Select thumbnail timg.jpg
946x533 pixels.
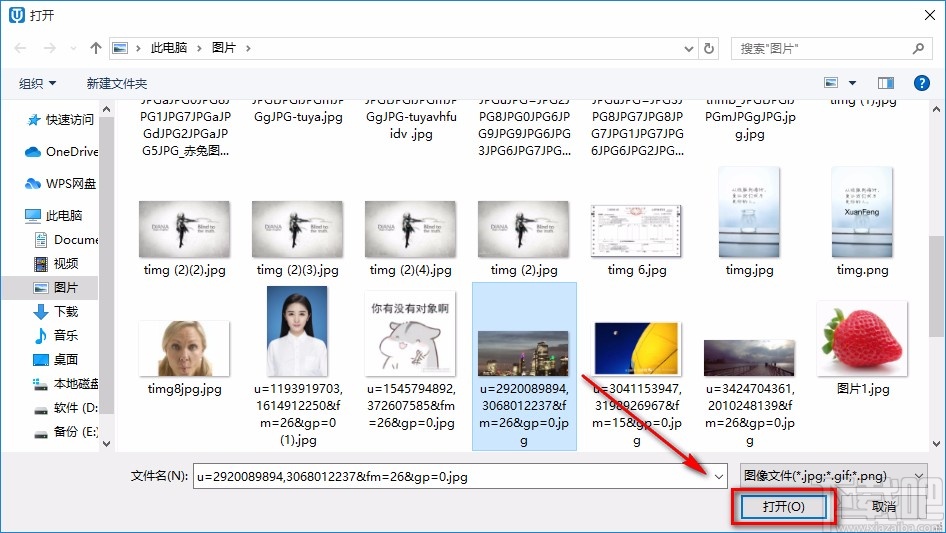[749, 212]
